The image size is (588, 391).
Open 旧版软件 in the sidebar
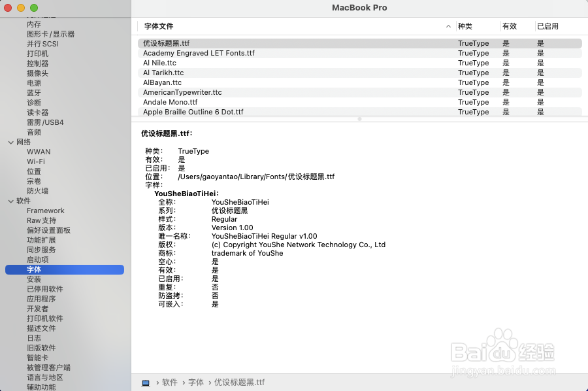pyautogui.click(x=41, y=348)
